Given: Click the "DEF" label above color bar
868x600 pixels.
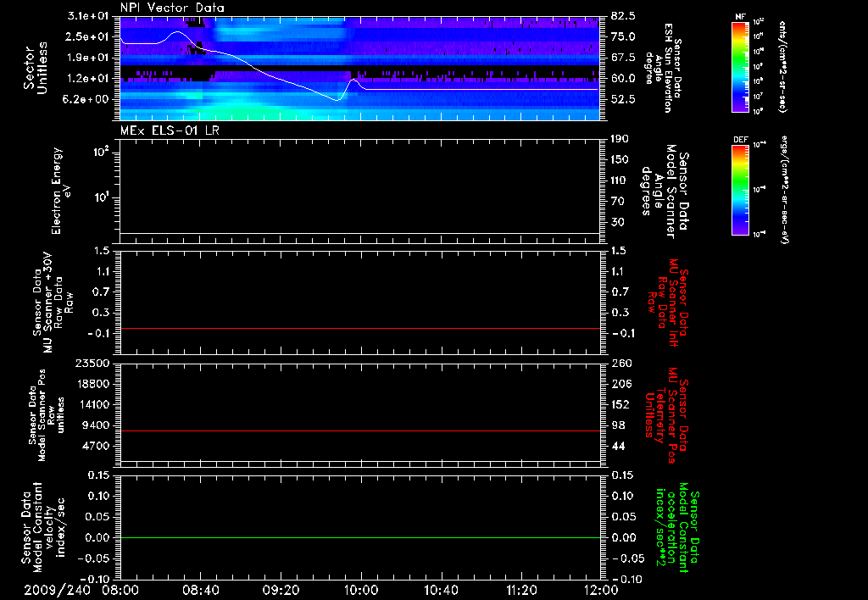Looking at the screenshot, I should pyautogui.click(x=741, y=140).
